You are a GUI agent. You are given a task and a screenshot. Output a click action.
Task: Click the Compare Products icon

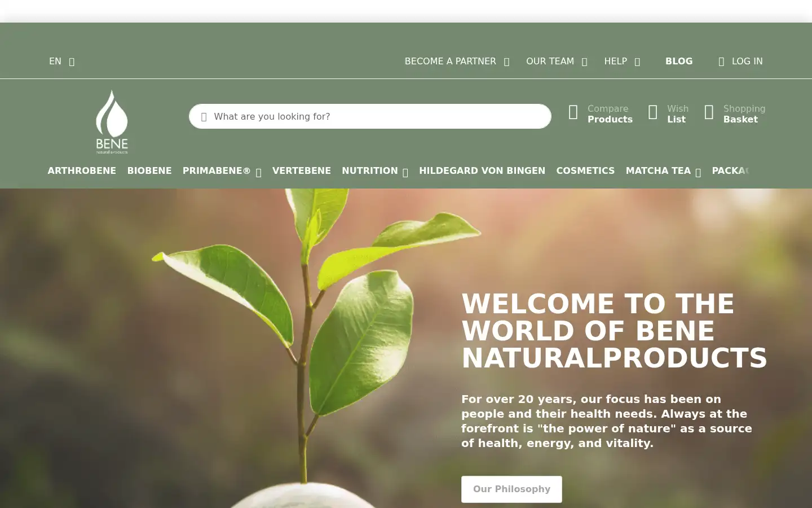pyautogui.click(x=573, y=112)
